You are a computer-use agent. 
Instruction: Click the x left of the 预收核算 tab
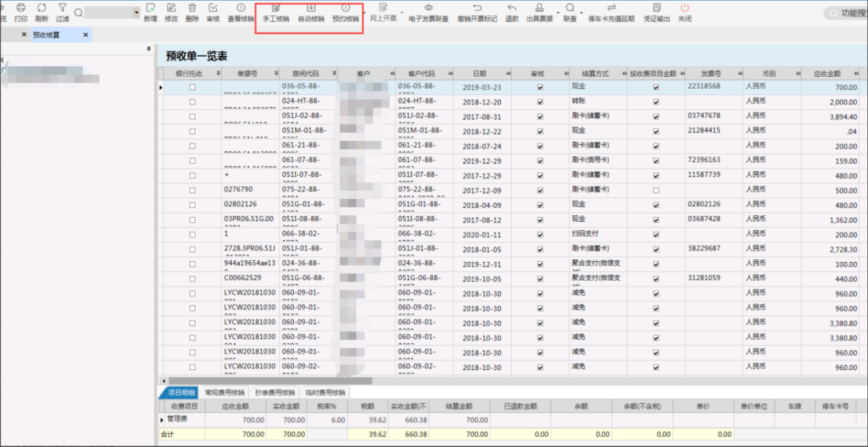[x=25, y=34]
